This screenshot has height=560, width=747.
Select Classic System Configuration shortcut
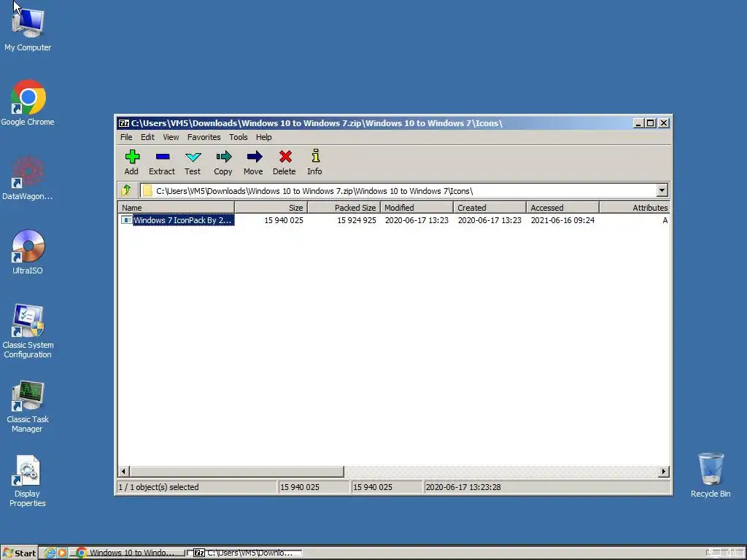[x=28, y=331]
